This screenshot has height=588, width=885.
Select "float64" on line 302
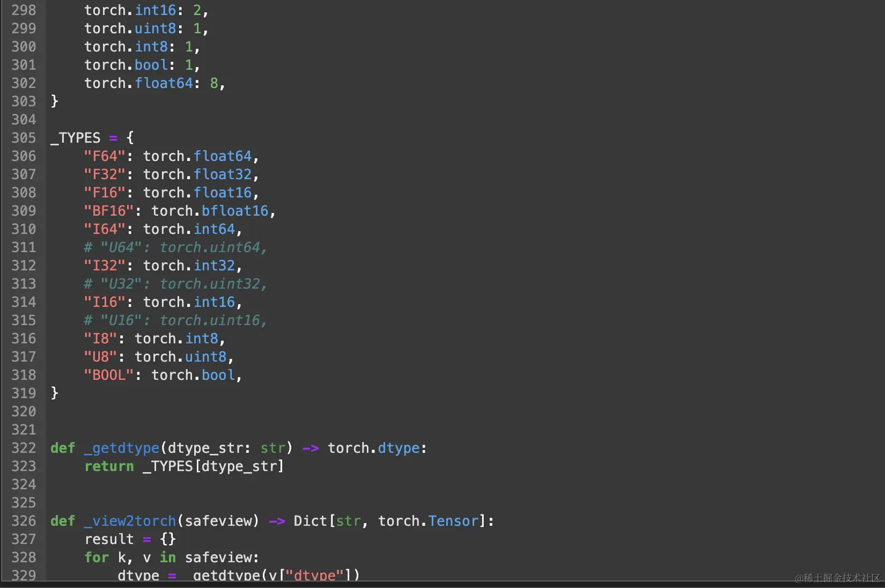[x=164, y=83]
